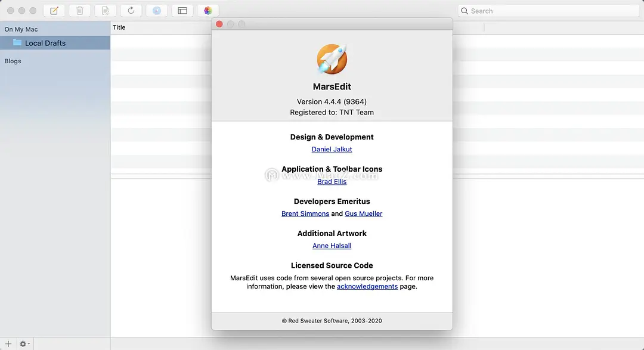Screen dimensions: 644x350
Task: Close the About MarsEdit window
Action: 219,24
